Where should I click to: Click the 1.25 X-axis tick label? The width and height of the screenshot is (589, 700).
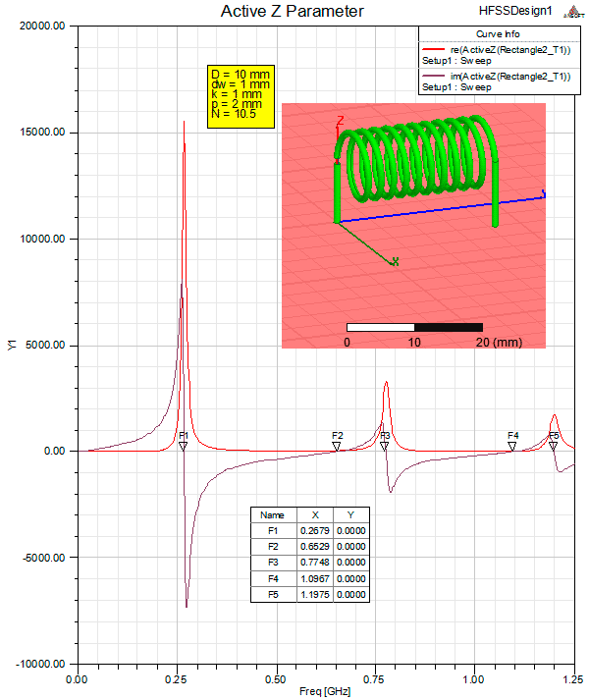(573, 679)
